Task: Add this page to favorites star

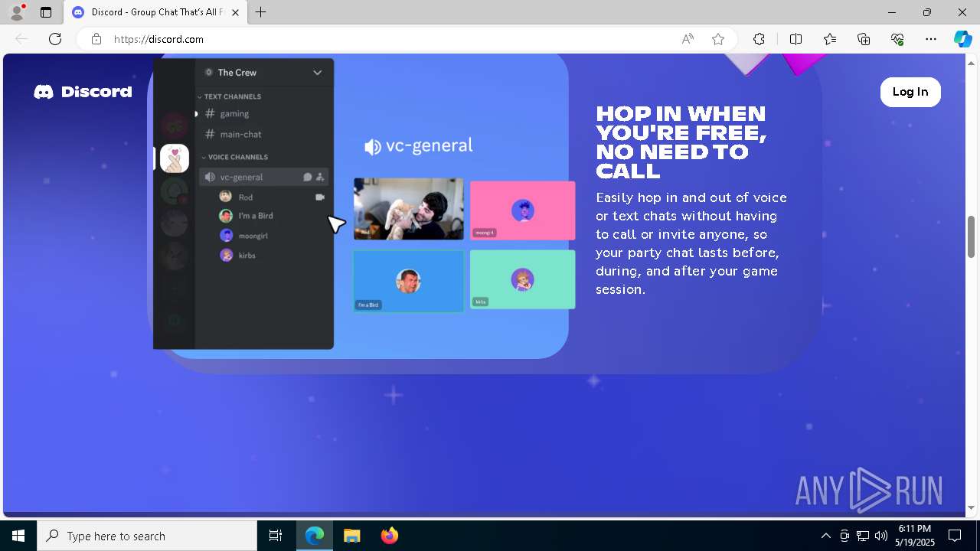Action: (x=718, y=39)
